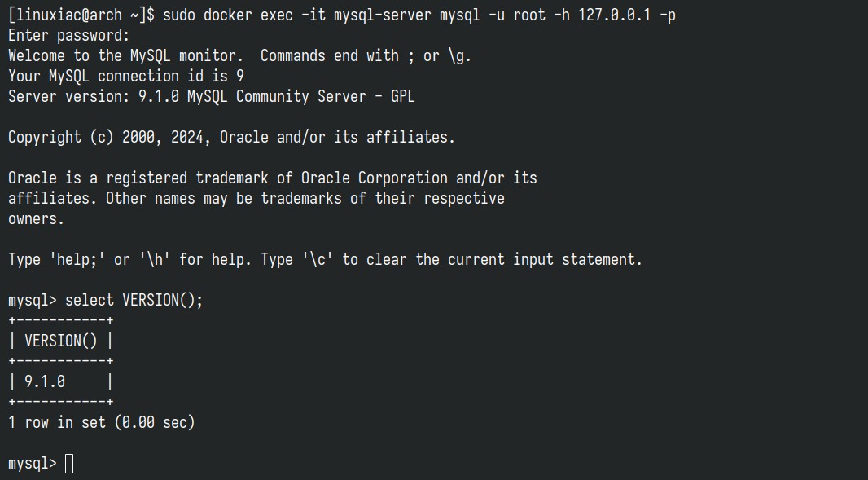Click 'Welcome to the MySQL monitor' text
The width and height of the screenshot is (868, 480).
pos(125,56)
